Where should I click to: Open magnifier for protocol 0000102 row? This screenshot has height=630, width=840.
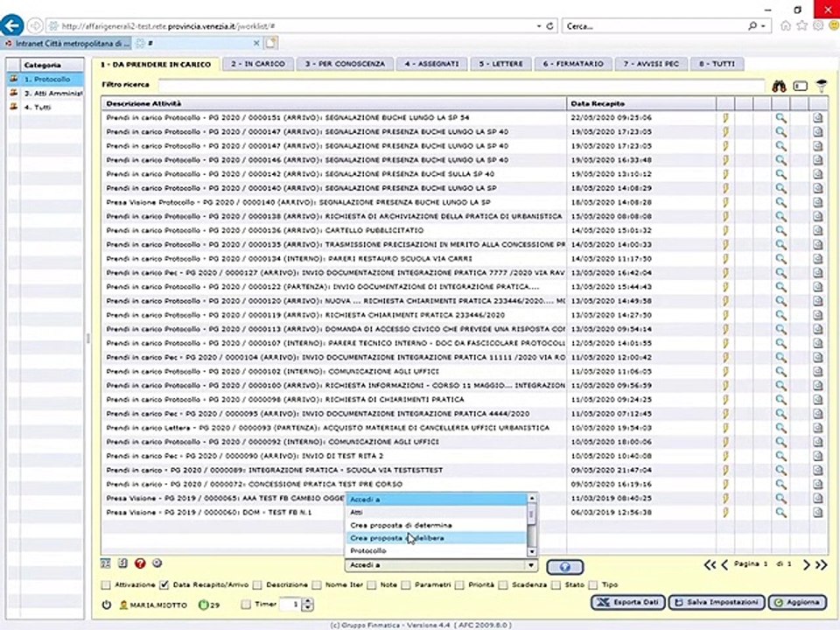click(x=780, y=371)
